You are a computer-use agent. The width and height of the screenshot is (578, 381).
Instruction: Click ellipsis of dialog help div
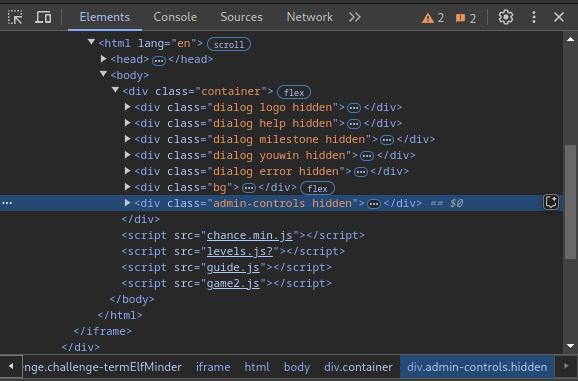[x=354, y=124]
